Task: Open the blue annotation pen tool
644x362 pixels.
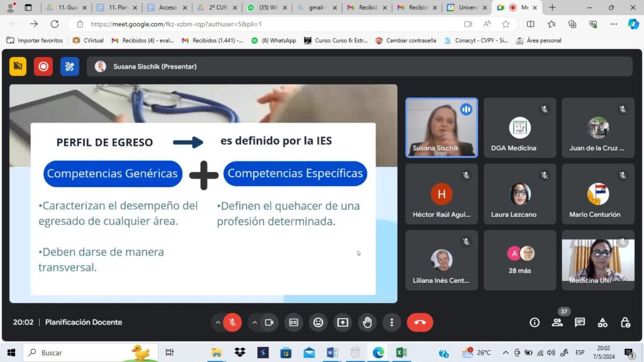Action: (x=69, y=66)
